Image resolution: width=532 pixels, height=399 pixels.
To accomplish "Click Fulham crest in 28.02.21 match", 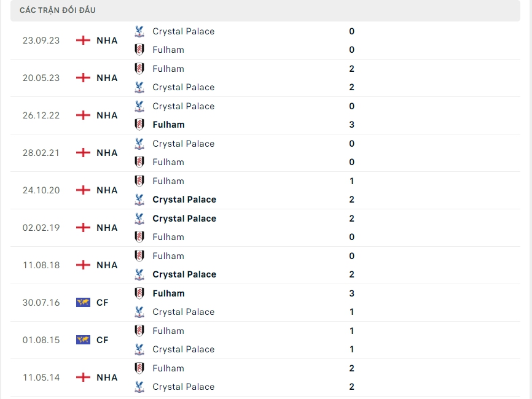I will (139, 162).
